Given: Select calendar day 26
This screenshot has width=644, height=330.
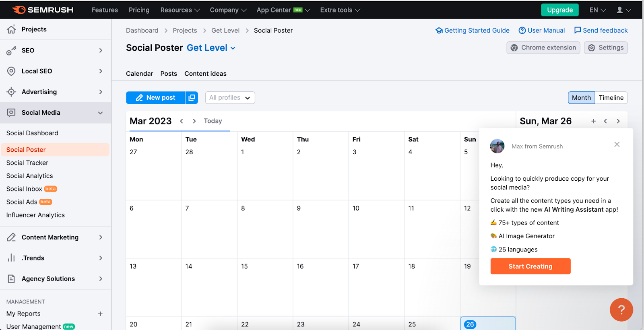Looking at the screenshot, I should point(488,324).
